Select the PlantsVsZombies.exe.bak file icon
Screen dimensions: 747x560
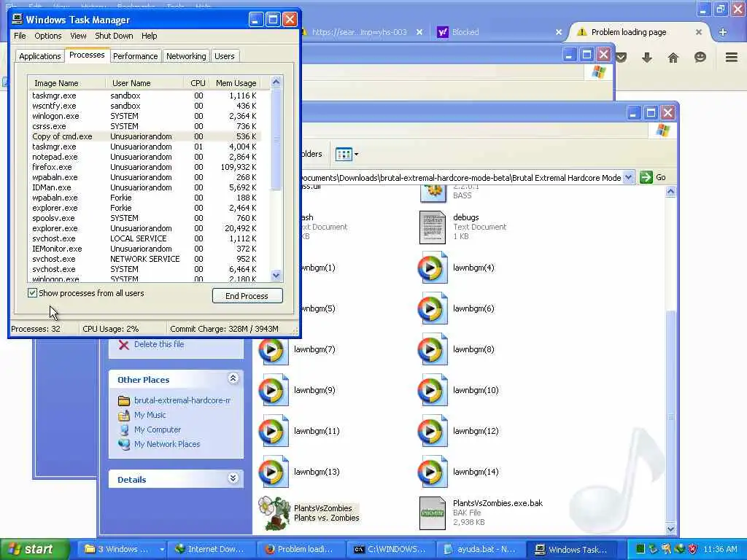coord(432,513)
